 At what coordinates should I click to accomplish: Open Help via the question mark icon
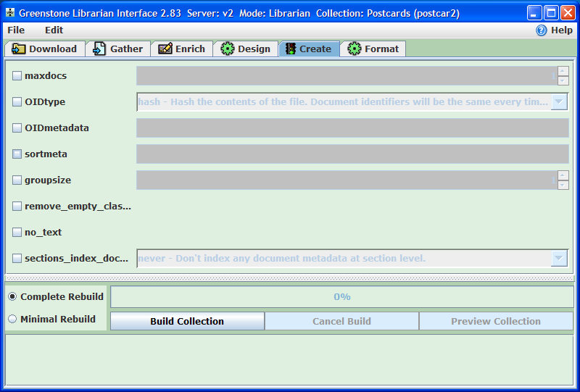[542, 30]
